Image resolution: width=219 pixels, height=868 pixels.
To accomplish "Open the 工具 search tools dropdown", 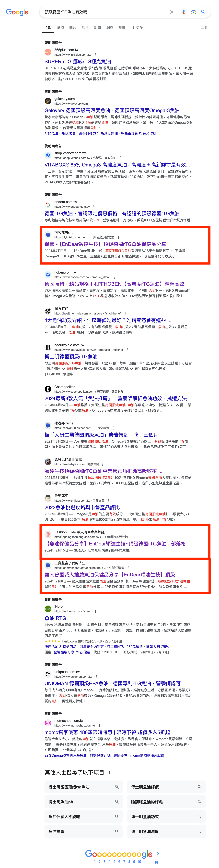I will point(204,28).
